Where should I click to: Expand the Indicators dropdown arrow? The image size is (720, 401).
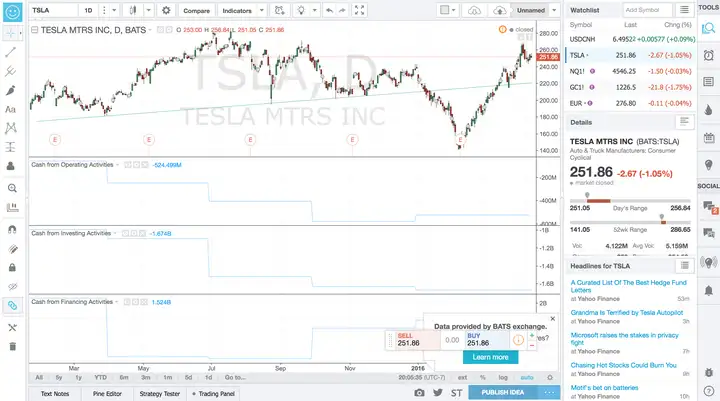pos(261,10)
